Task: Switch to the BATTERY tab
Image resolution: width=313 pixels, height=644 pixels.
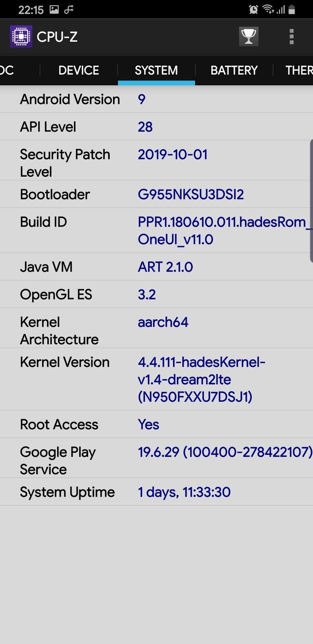Action: [234, 70]
